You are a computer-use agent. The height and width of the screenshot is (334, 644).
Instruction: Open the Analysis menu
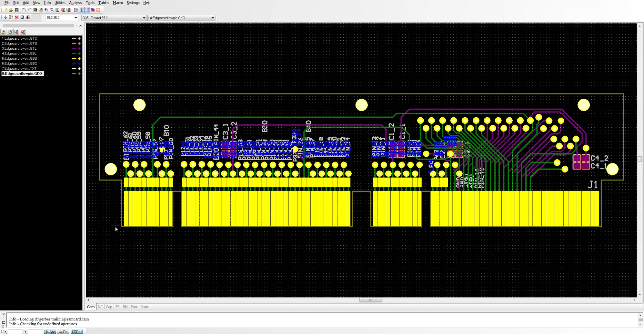pyautogui.click(x=75, y=3)
